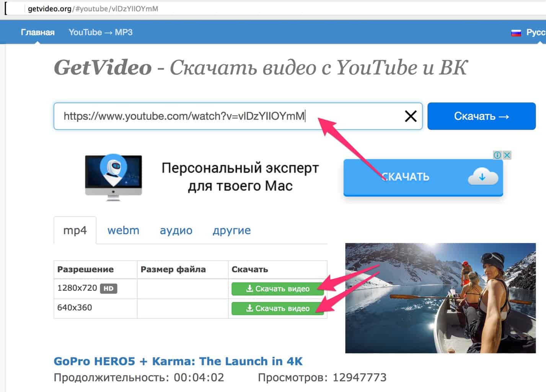
Task: Download the 640x360 video
Action: [277, 308]
